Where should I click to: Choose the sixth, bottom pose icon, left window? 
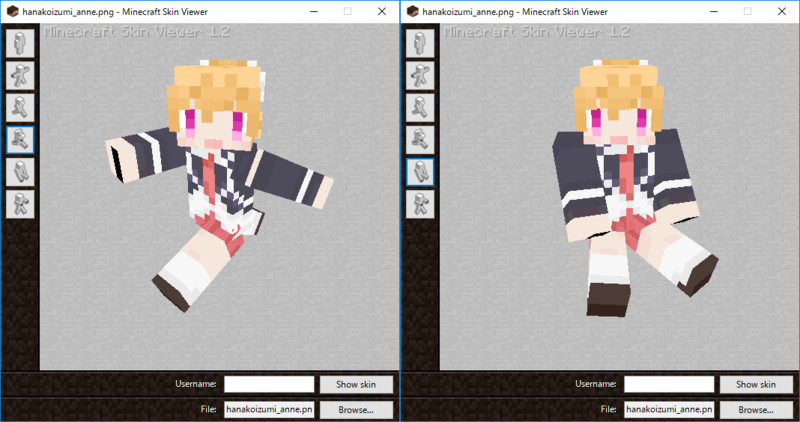[20, 204]
